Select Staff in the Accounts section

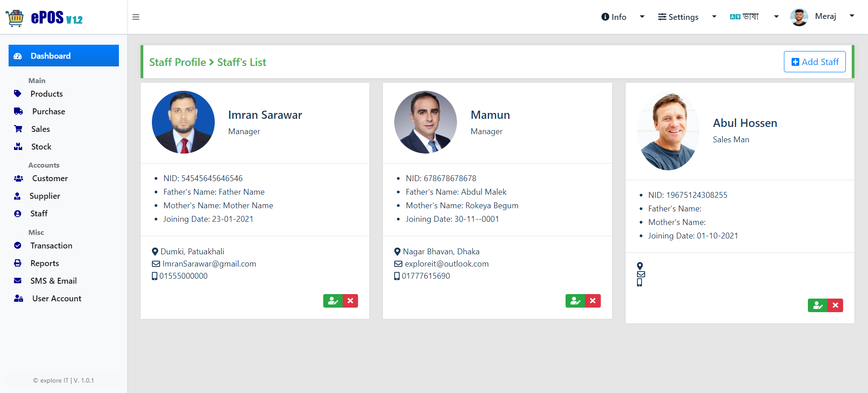click(39, 214)
